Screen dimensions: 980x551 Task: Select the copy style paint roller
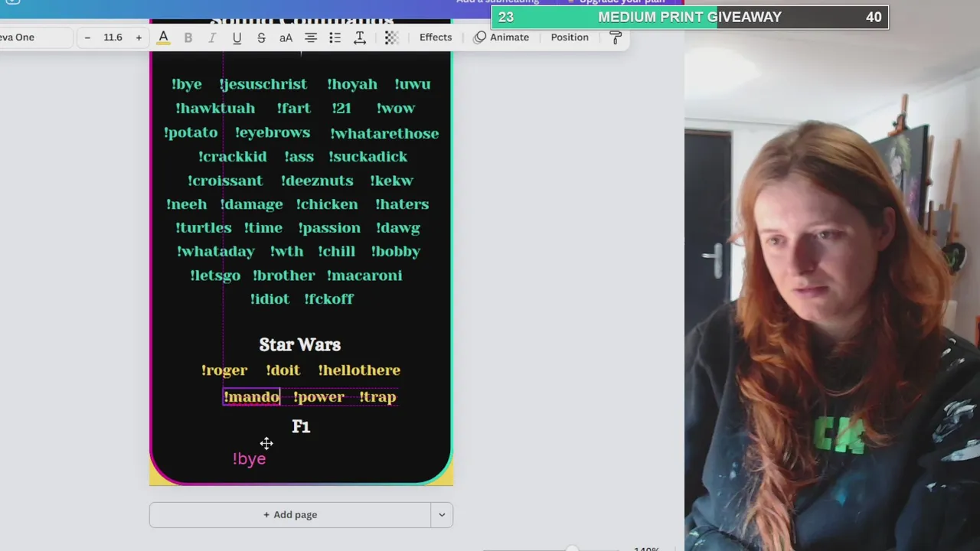pyautogui.click(x=616, y=37)
